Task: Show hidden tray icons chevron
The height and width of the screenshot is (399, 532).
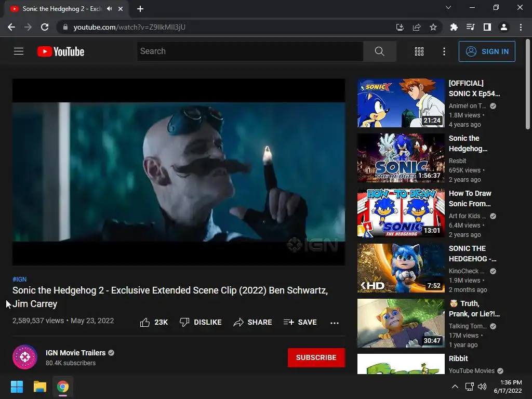Action: [x=455, y=387]
